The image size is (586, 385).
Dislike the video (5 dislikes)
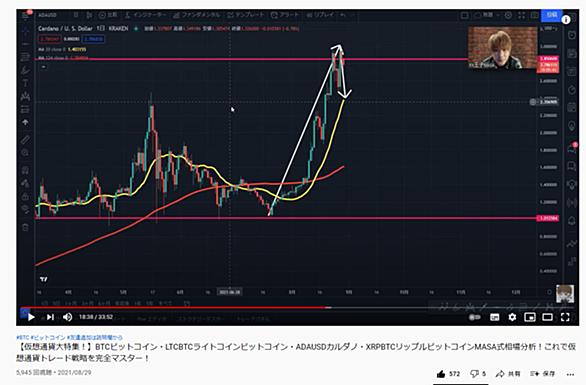tap(478, 373)
